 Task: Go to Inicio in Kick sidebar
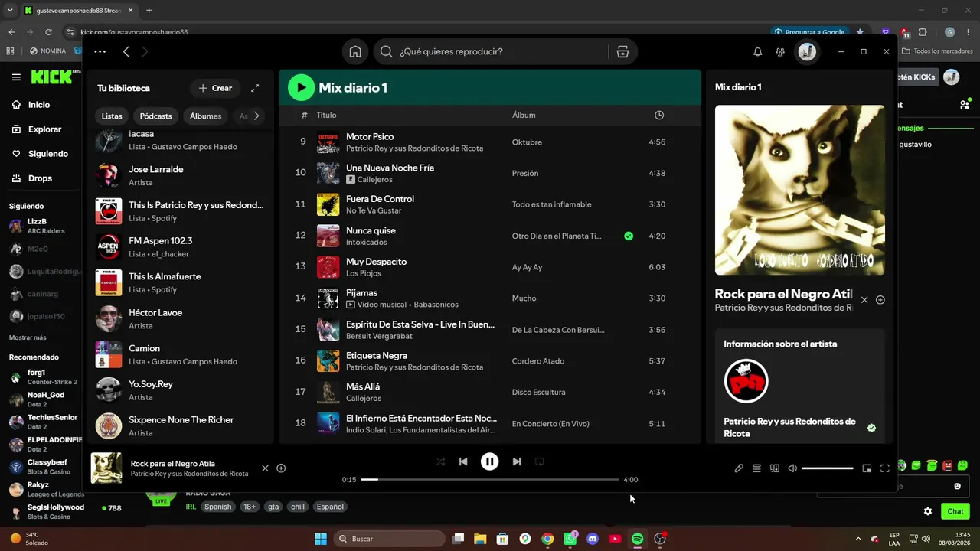coord(39,105)
